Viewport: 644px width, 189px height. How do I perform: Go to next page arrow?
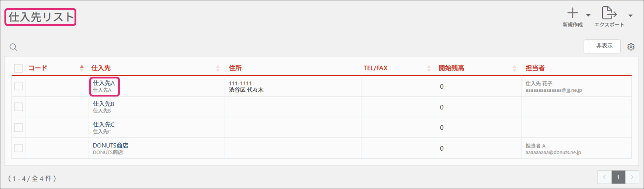pyautogui.click(x=632, y=177)
